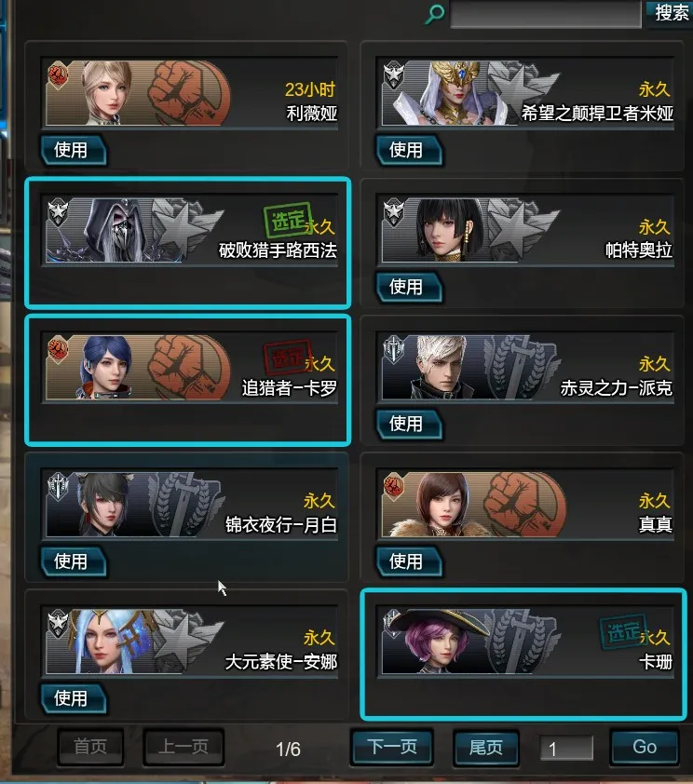Click the green magnifier search icon
The image size is (693, 784).
click(434, 13)
